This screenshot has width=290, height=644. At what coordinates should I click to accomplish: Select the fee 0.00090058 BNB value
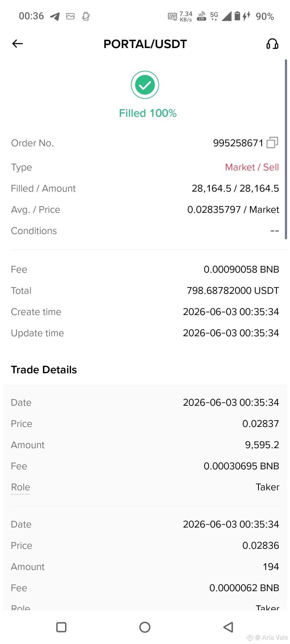pos(241,269)
